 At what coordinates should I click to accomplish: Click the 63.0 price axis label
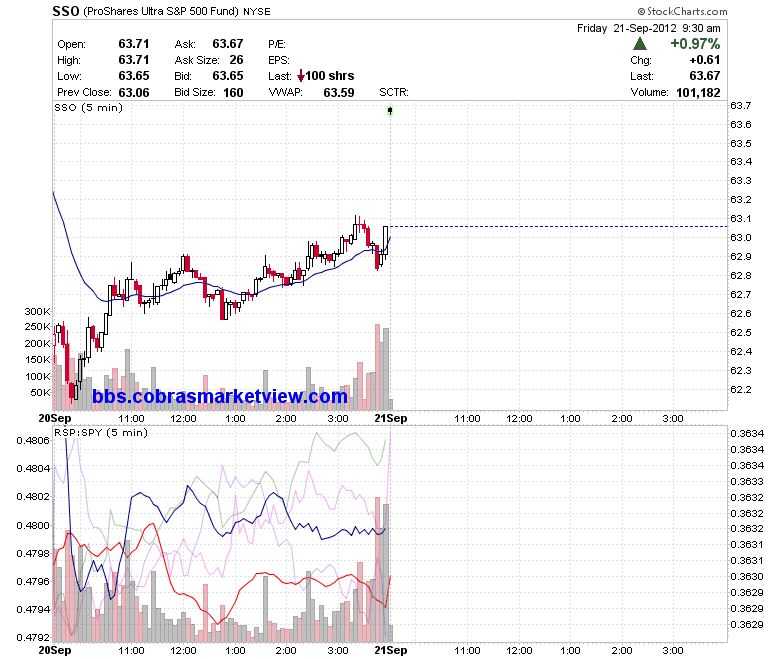pyautogui.click(x=741, y=238)
